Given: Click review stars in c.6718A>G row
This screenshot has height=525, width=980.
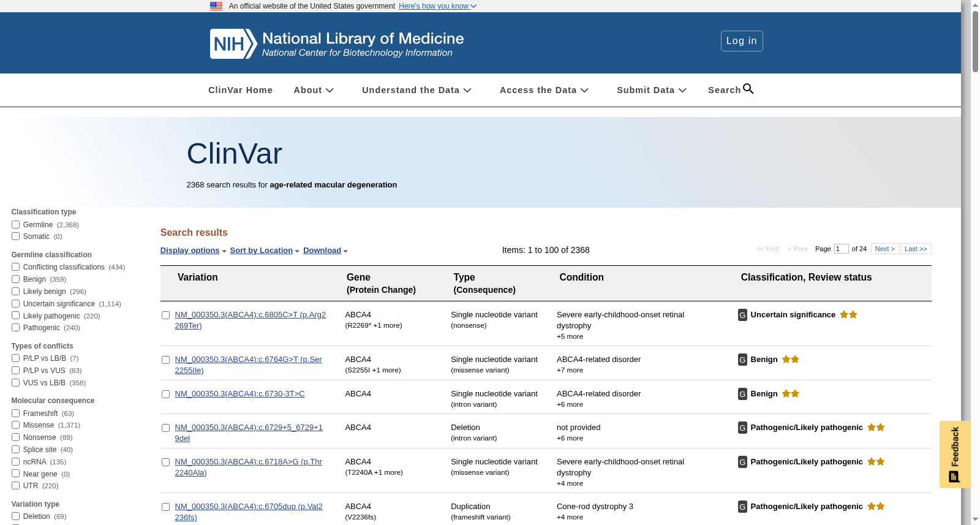Looking at the screenshot, I should 876,461.
